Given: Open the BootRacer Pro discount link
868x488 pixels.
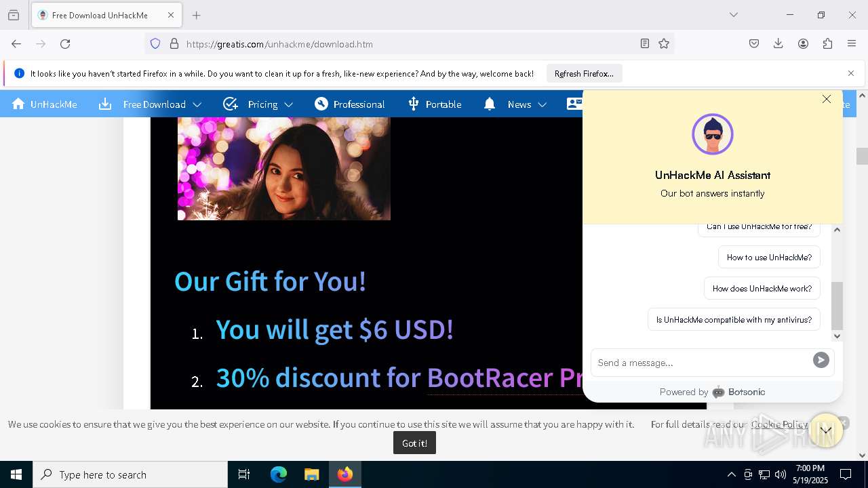Looking at the screenshot, I should (x=505, y=378).
